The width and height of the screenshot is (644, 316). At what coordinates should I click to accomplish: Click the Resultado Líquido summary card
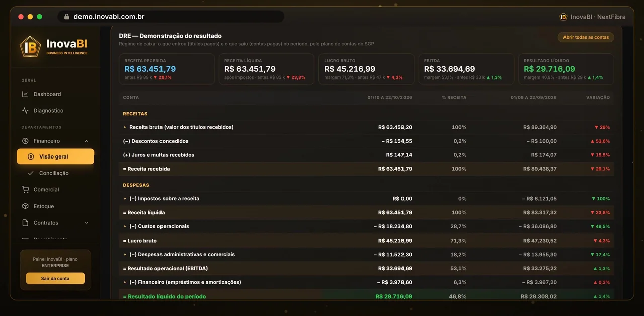(x=566, y=69)
